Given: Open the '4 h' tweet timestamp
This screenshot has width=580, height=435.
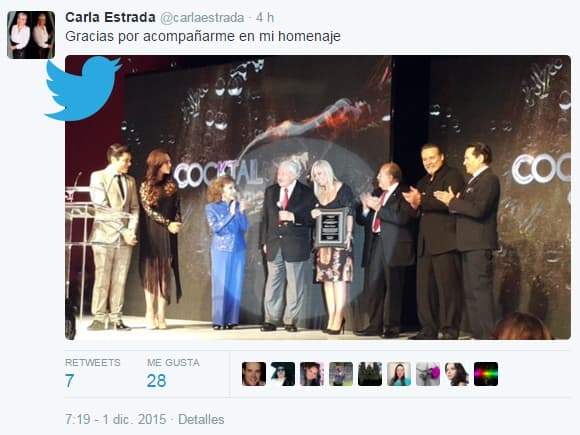Looking at the screenshot, I should pyautogui.click(x=265, y=18).
